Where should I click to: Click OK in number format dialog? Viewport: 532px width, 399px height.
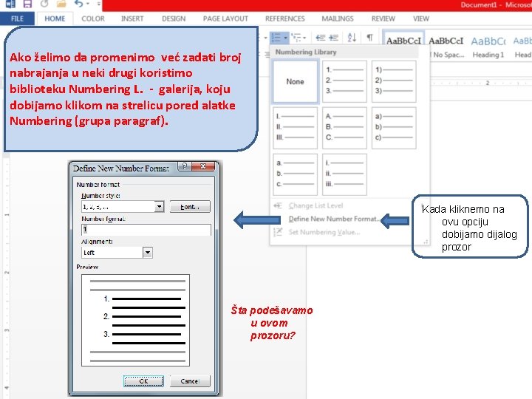pyautogui.click(x=143, y=381)
